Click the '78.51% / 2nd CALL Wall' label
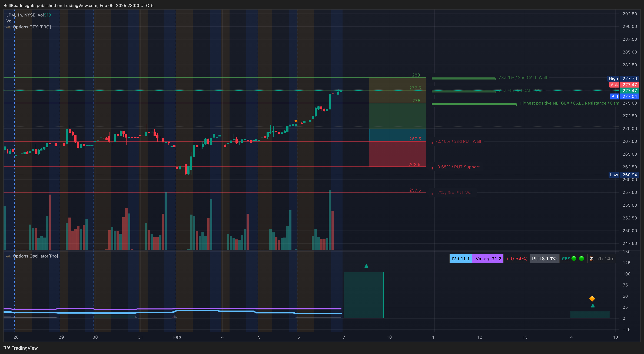 [523, 78]
